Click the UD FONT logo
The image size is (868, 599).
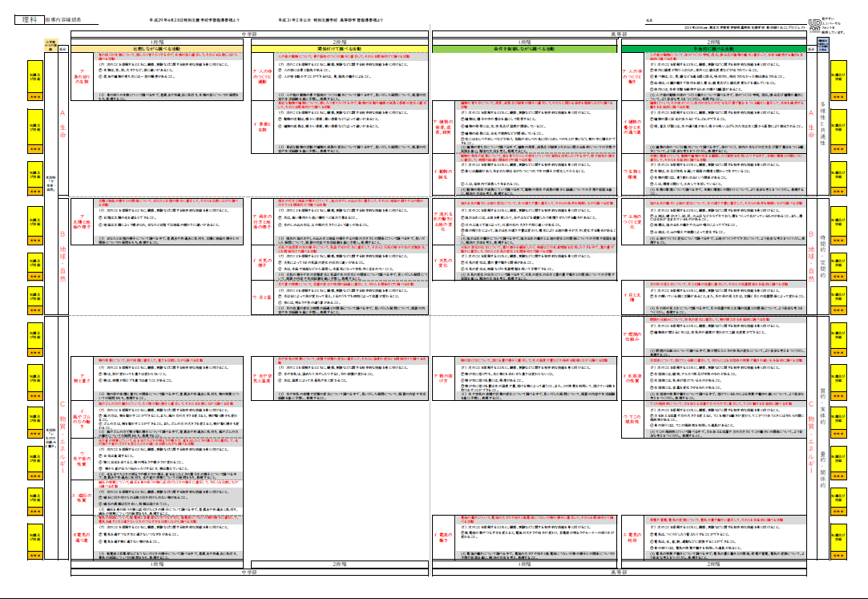pyautogui.click(x=814, y=24)
